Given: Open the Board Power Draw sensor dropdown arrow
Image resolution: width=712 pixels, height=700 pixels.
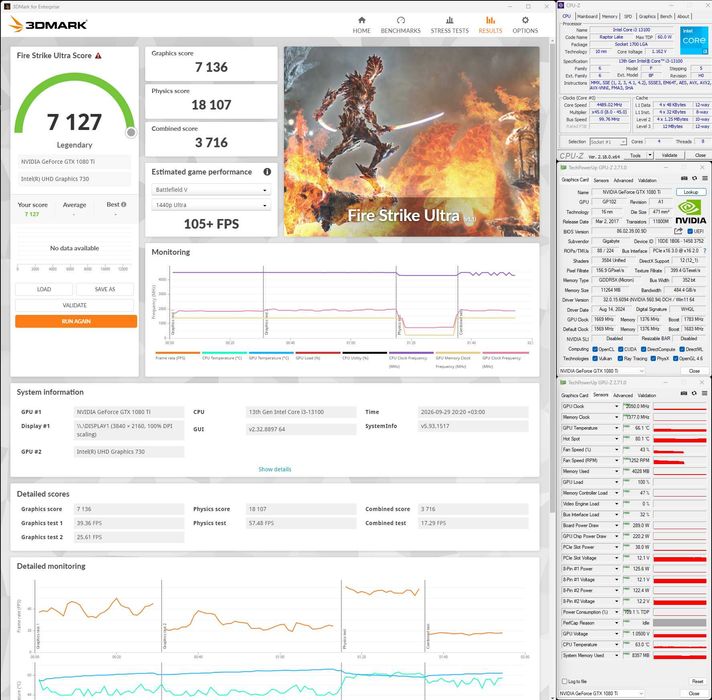Looking at the screenshot, I should pyautogui.click(x=617, y=525).
